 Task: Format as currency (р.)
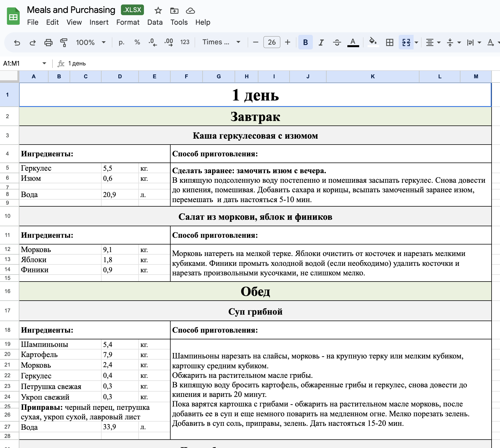[121, 42]
